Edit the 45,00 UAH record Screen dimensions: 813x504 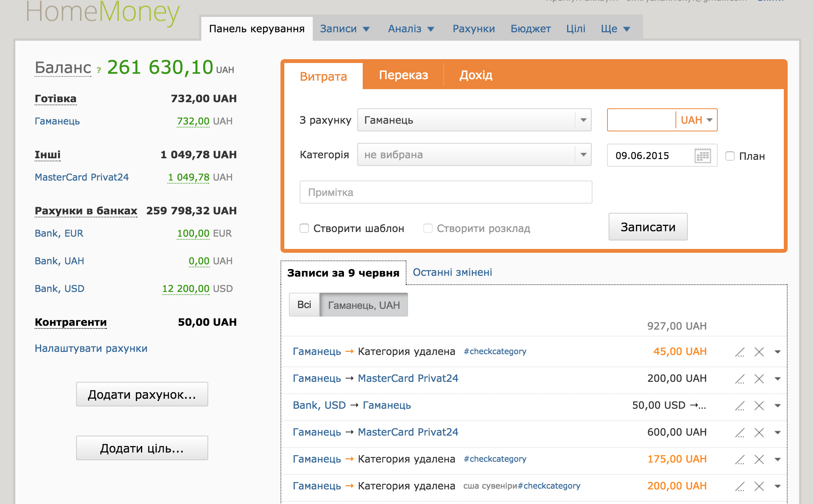[x=740, y=352]
